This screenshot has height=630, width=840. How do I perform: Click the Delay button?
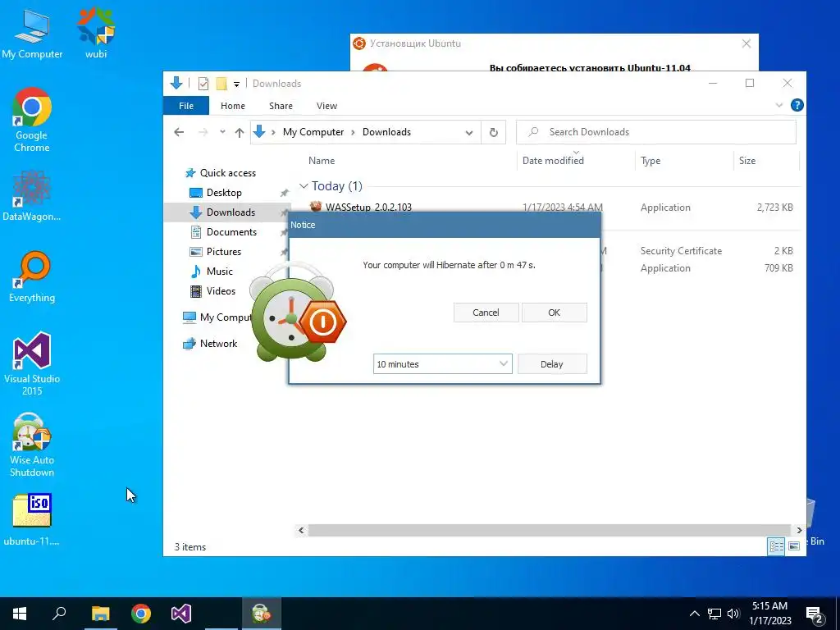[552, 363]
